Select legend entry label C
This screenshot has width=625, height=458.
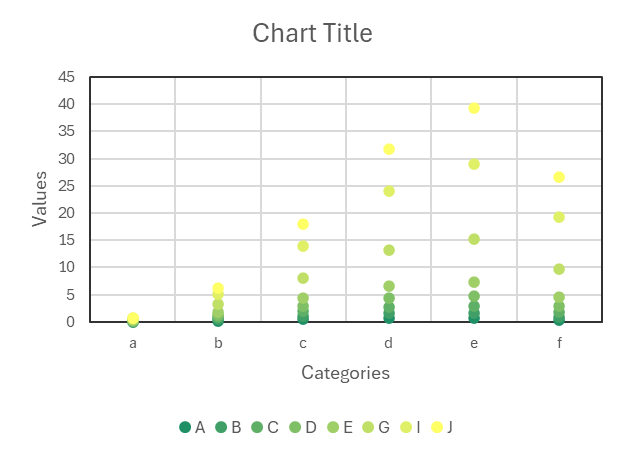coord(273,427)
